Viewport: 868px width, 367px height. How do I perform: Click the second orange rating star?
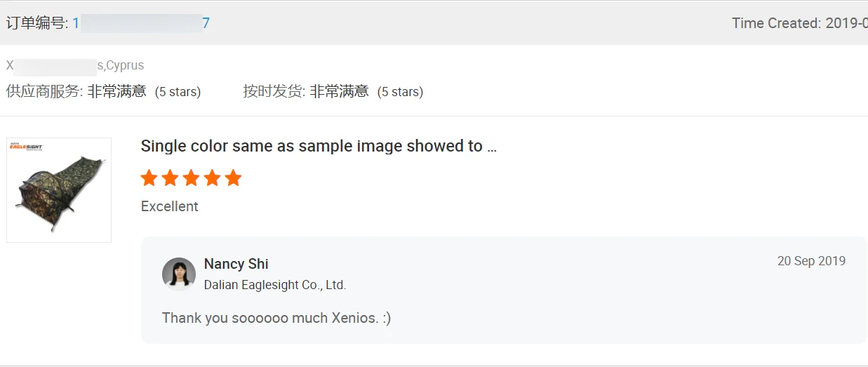170,178
